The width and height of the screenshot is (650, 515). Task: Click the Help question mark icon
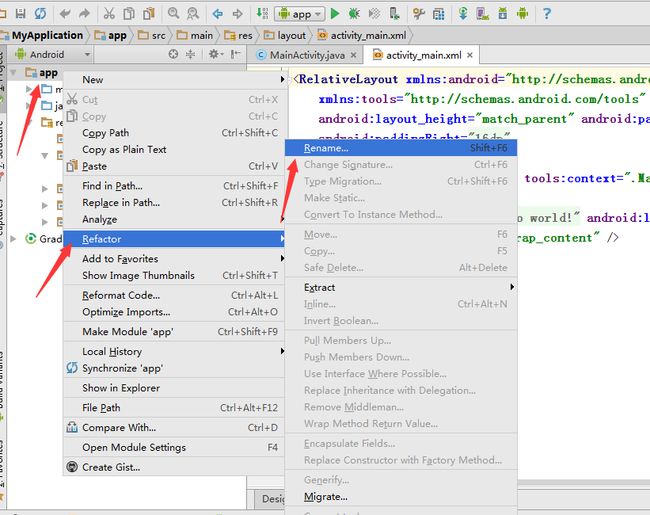(547, 14)
